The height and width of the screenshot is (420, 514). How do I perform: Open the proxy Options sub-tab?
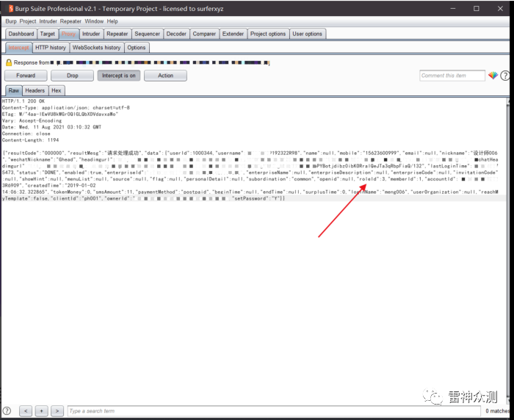click(x=137, y=48)
